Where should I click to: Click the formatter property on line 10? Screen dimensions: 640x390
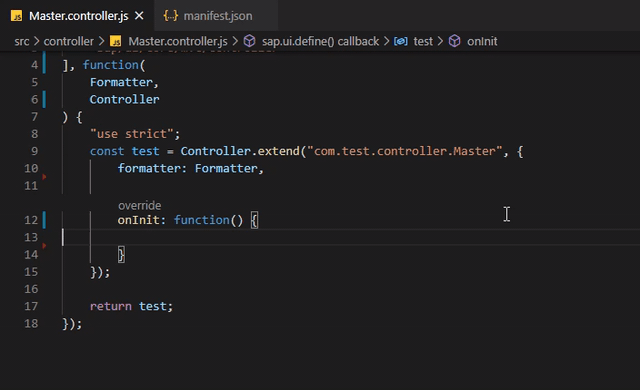[149, 168]
